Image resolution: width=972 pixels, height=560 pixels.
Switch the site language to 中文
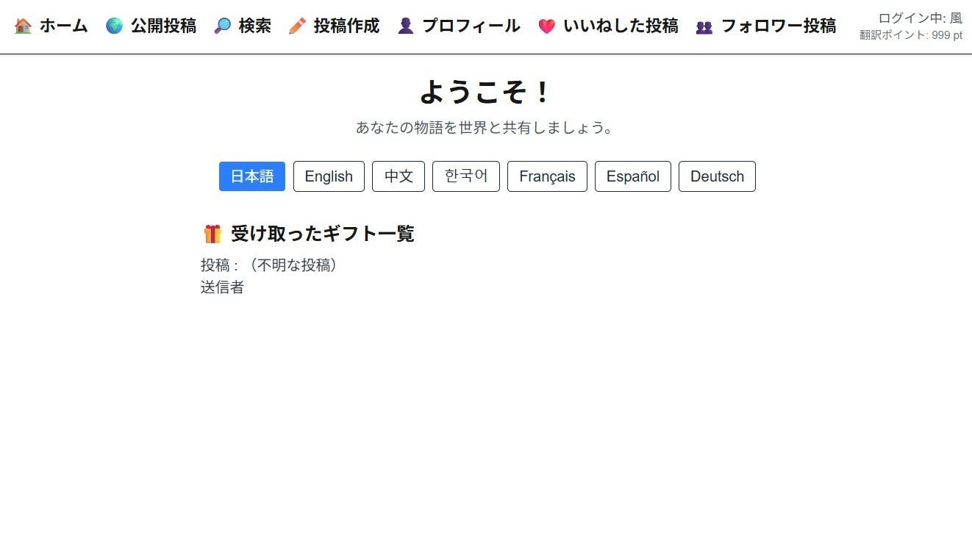(x=399, y=176)
